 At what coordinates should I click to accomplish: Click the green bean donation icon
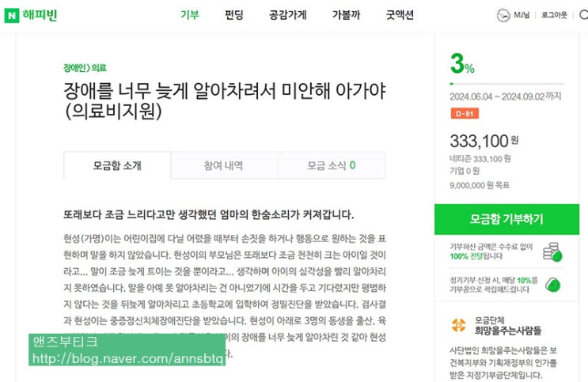click(553, 284)
